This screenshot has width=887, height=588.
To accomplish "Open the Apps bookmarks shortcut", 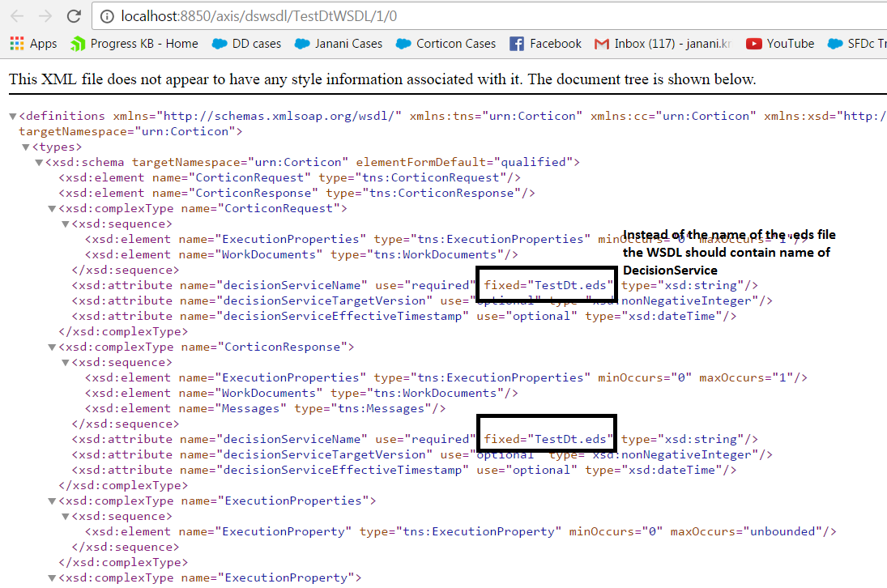I will (x=34, y=44).
